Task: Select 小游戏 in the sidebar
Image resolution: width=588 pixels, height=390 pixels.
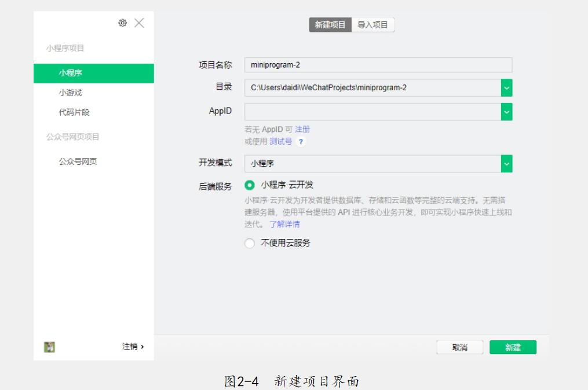Action: coord(70,93)
